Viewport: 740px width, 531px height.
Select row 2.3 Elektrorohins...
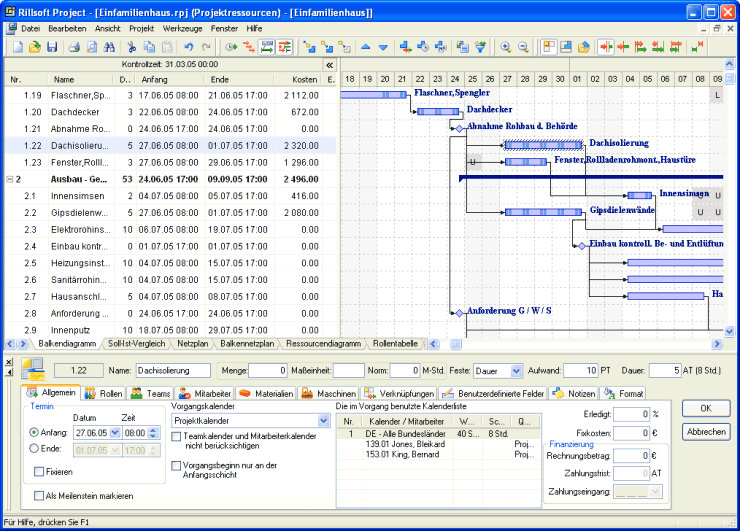(170, 230)
